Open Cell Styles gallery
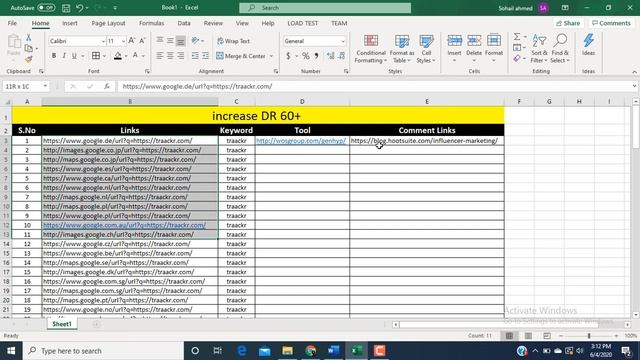640x360 pixels. tap(426, 49)
